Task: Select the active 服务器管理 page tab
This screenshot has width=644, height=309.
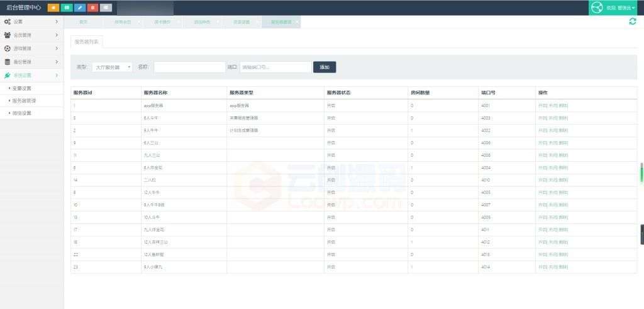Action: point(281,22)
